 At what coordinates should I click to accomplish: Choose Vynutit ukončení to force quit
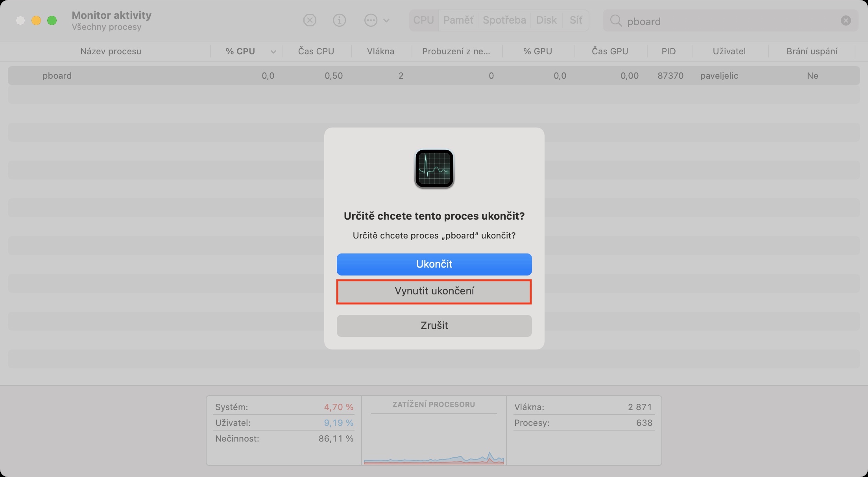pos(434,291)
